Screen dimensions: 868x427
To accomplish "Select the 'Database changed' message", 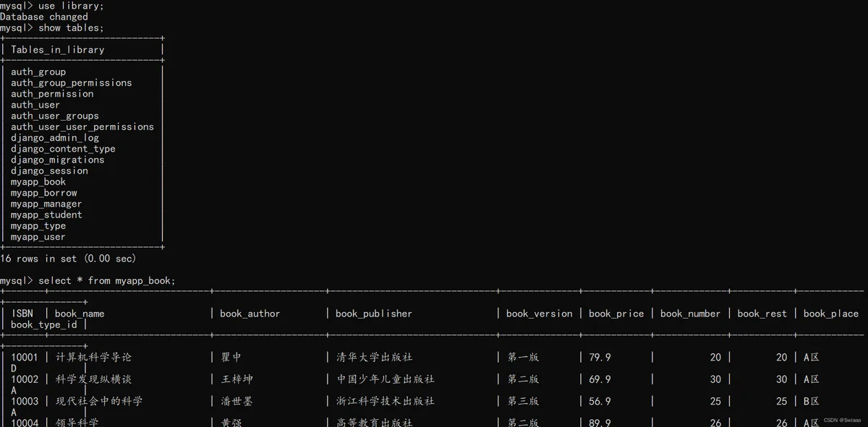I will pos(44,17).
